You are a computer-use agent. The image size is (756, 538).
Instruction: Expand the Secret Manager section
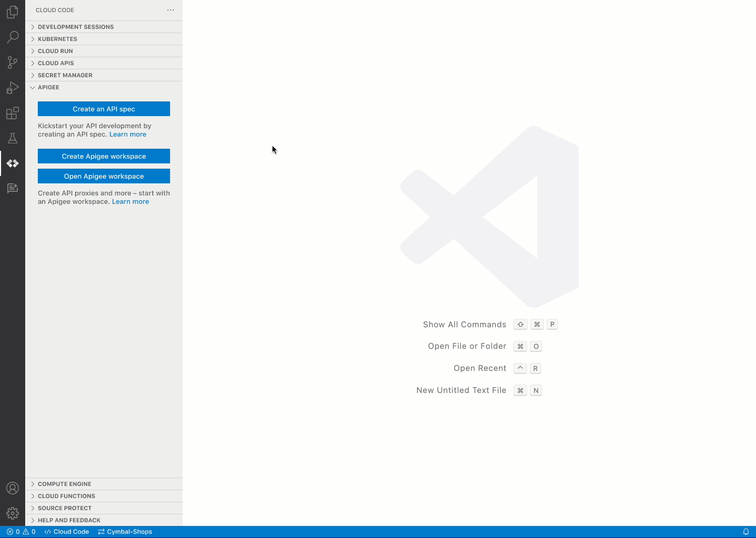point(65,75)
